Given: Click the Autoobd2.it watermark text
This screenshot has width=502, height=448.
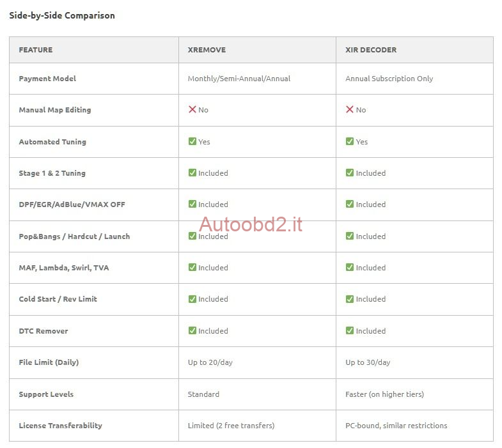Looking at the screenshot, I should pos(251,224).
